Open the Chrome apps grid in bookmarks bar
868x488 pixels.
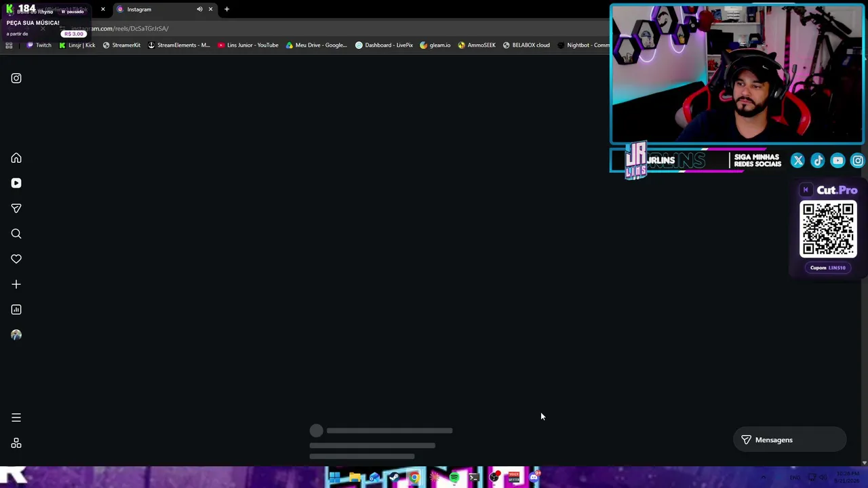click(x=9, y=45)
